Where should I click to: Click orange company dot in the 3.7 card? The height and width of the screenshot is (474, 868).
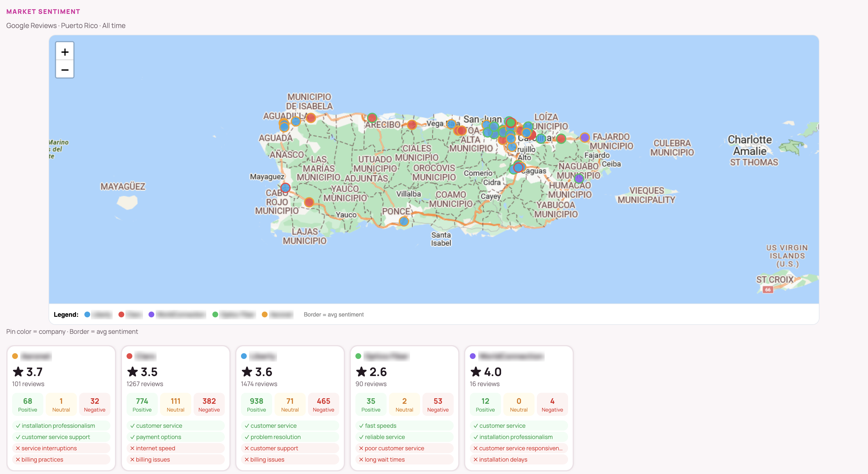(x=15, y=356)
